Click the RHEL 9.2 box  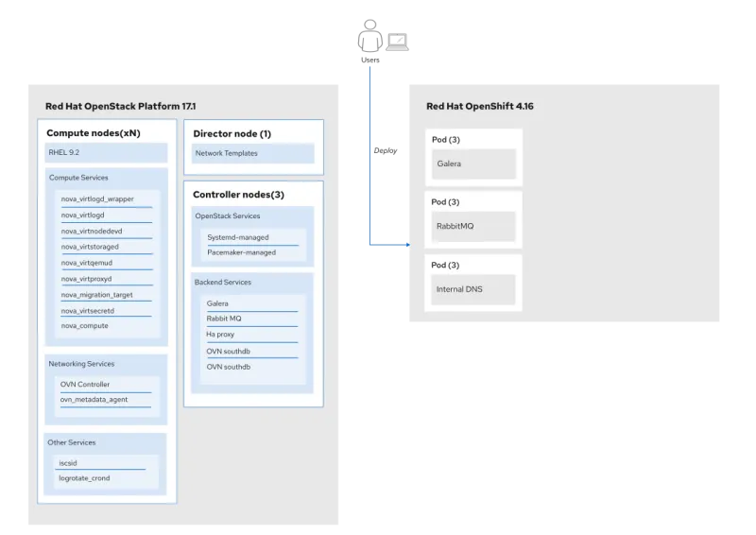[106, 152]
